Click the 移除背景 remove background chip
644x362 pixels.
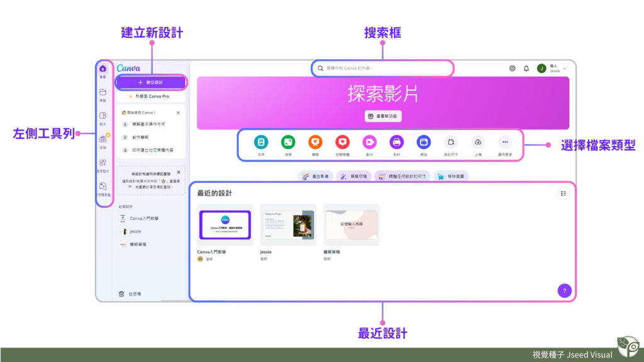(451, 177)
